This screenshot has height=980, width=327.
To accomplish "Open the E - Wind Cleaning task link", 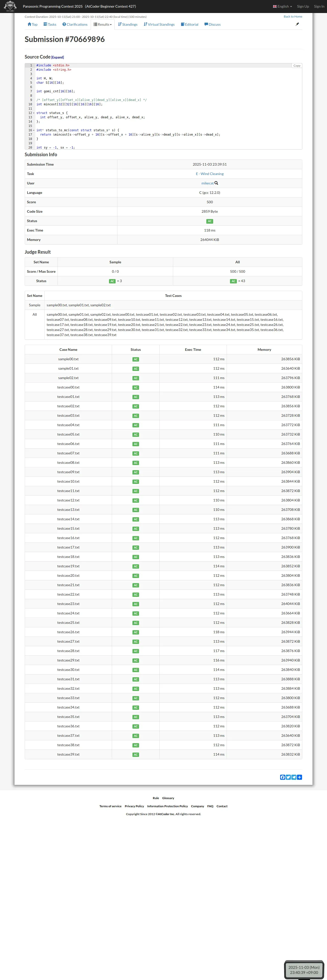I will [x=210, y=174].
